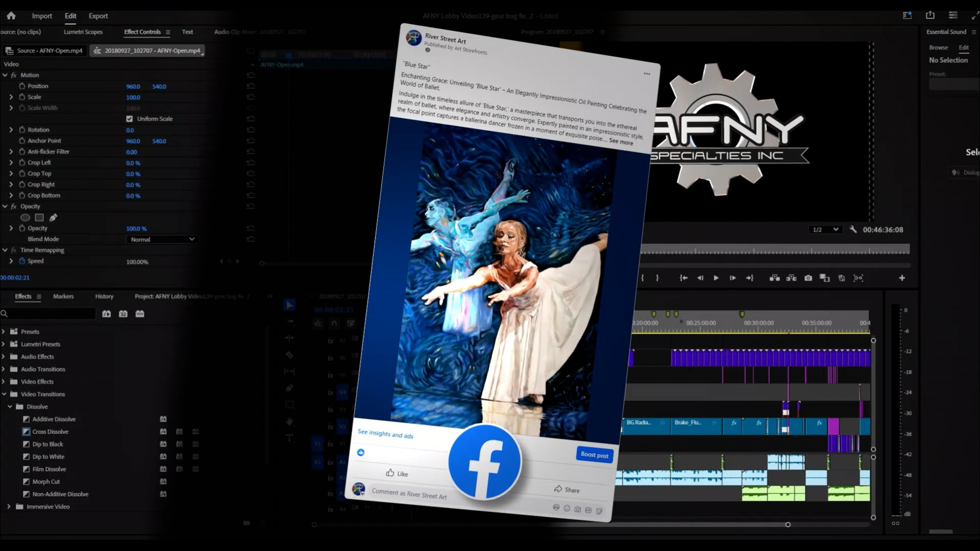The height and width of the screenshot is (551, 980).
Task: Switch to the Export tab
Action: point(98,16)
